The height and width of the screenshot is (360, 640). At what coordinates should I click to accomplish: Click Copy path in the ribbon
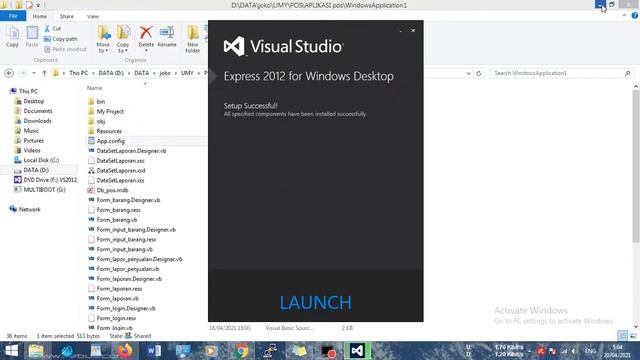(x=60, y=39)
